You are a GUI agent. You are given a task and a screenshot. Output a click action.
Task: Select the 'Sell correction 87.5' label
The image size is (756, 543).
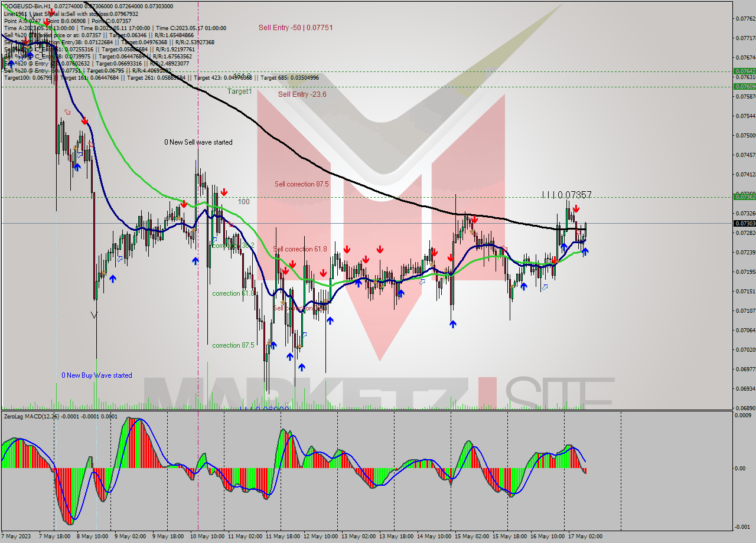[302, 184]
